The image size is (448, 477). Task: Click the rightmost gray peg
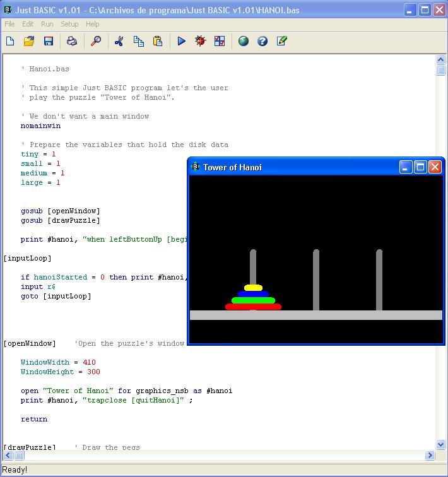[x=379, y=280]
